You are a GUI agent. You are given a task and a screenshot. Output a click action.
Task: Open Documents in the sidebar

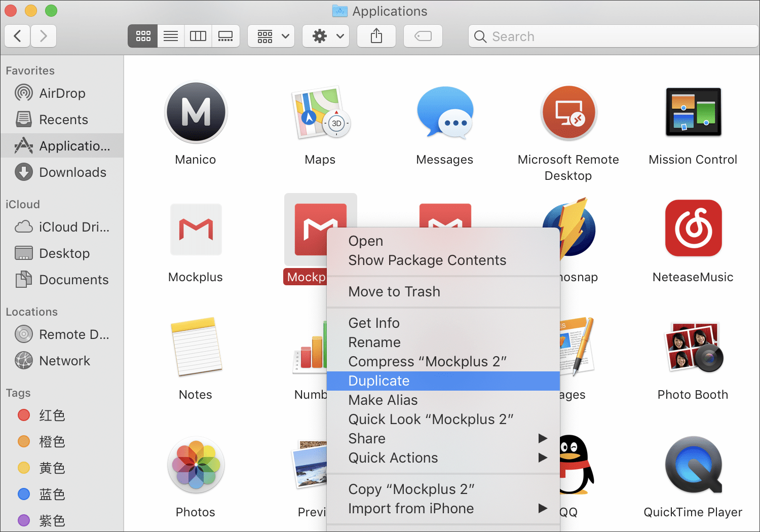pyautogui.click(x=62, y=280)
